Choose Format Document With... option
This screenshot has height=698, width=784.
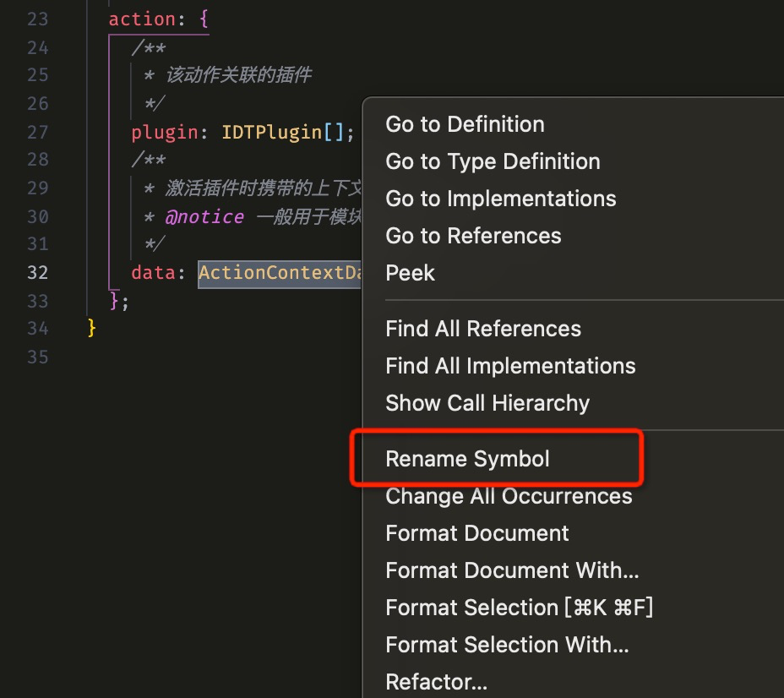pyautogui.click(x=512, y=570)
